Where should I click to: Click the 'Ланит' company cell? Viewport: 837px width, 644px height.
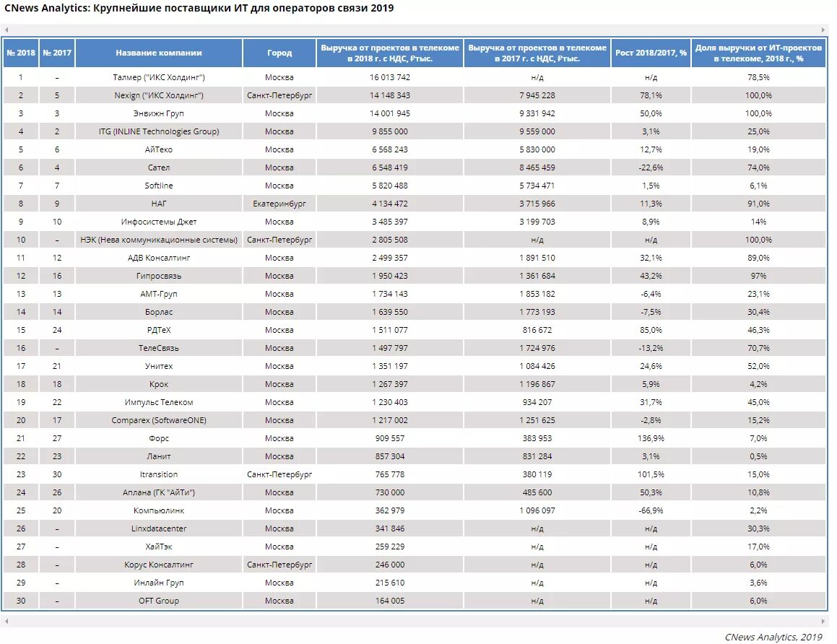tap(159, 456)
